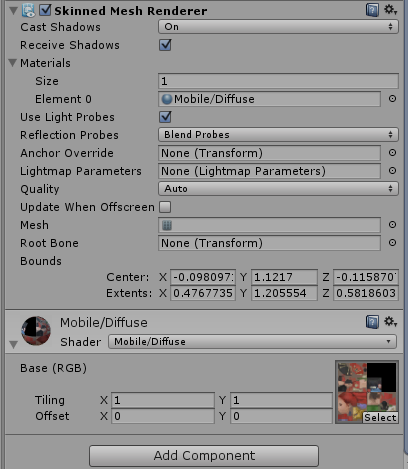Click mesh grid icon in Mesh field
The image size is (408, 469).
167,225
